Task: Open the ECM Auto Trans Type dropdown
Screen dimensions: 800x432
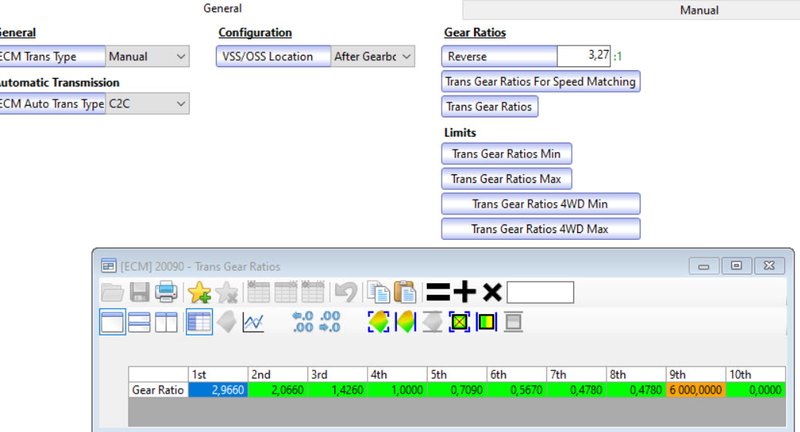Action: click(x=147, y=104)
